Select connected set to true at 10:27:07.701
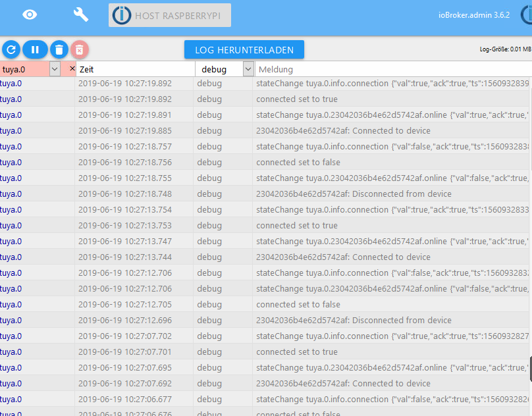 (297, 351)
